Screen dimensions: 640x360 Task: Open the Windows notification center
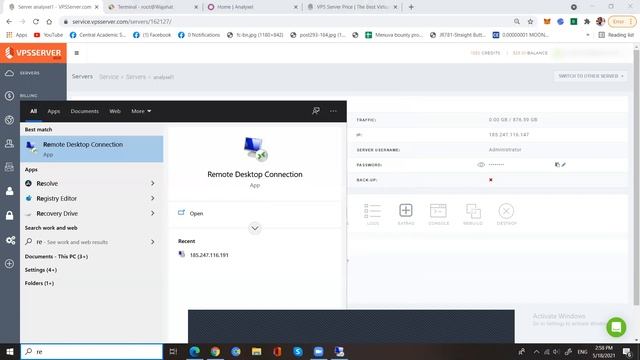pyautogui.click(x=627, y=351)
